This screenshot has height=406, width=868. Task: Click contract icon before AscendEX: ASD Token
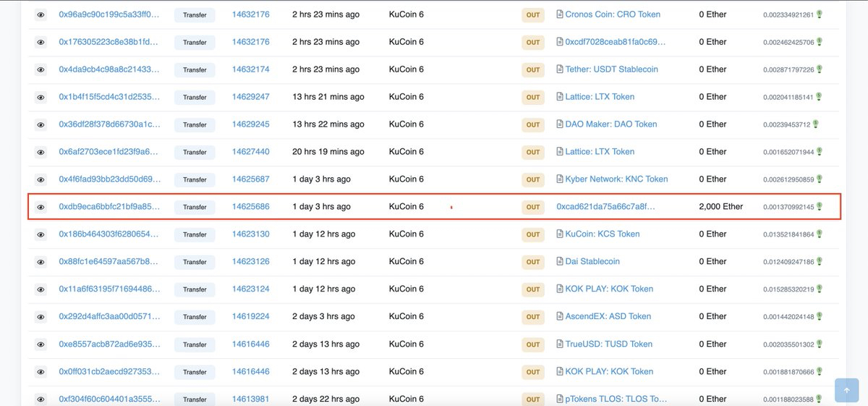click(559, 317)
